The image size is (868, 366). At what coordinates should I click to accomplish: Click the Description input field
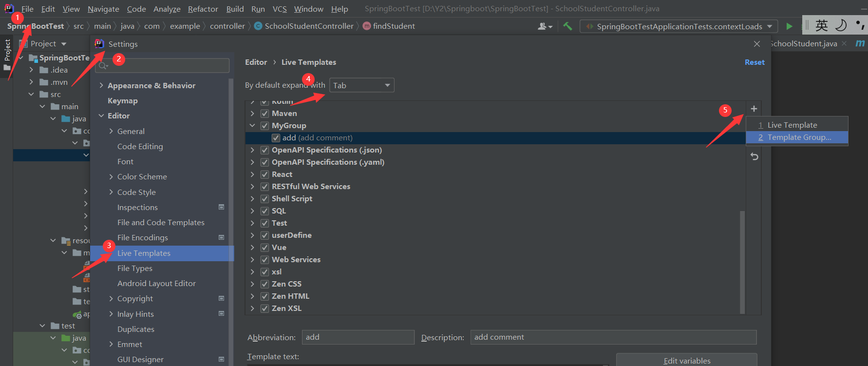[613, 337]
